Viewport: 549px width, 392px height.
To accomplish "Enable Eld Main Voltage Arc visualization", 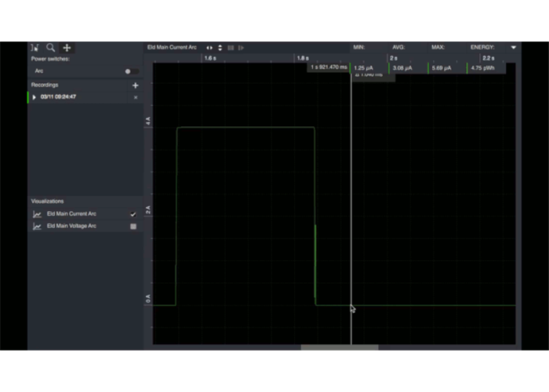I will click(133, 227).
